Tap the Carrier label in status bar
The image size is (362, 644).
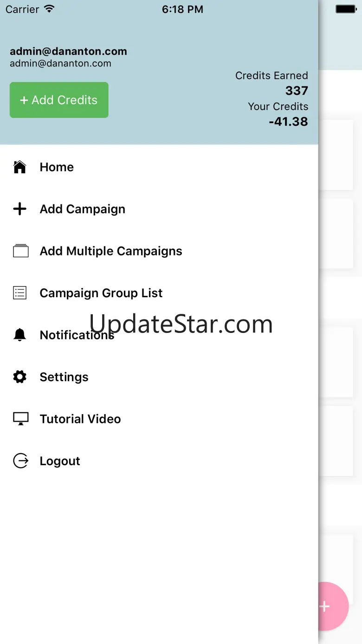(x=22, y=9)
